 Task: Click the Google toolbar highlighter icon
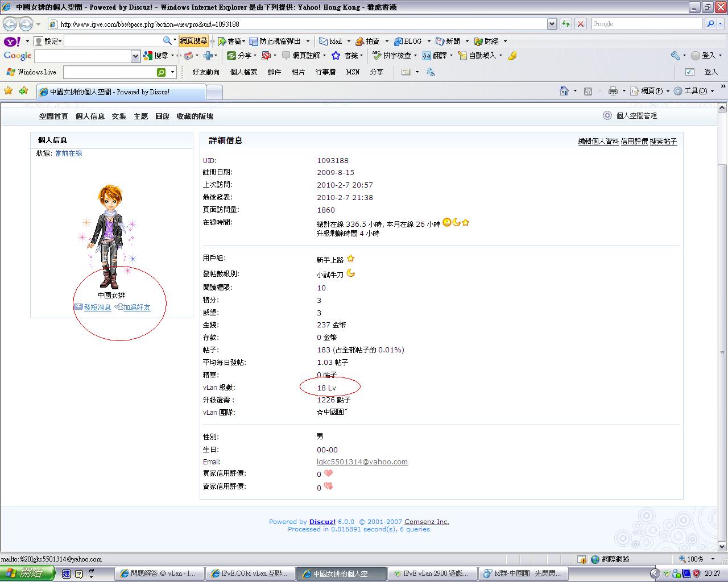[512, 56]
